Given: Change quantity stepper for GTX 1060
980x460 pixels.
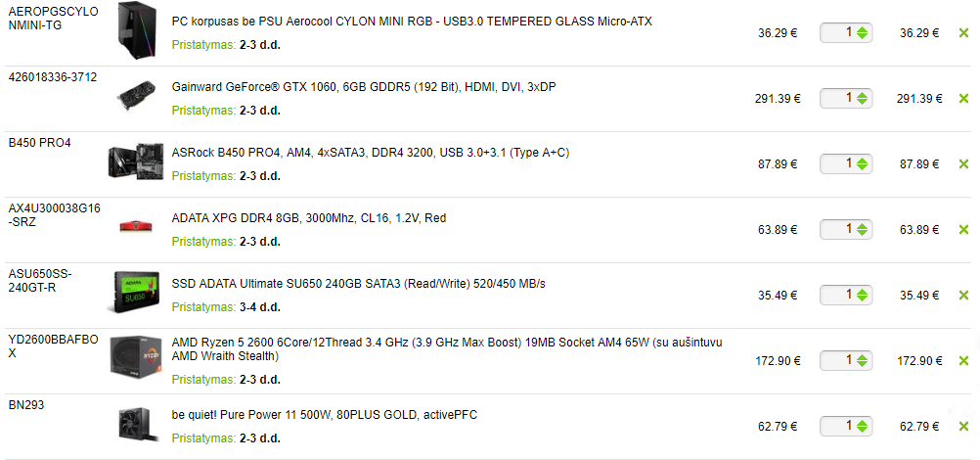Looking at the screenshot, I should (862, 98).
